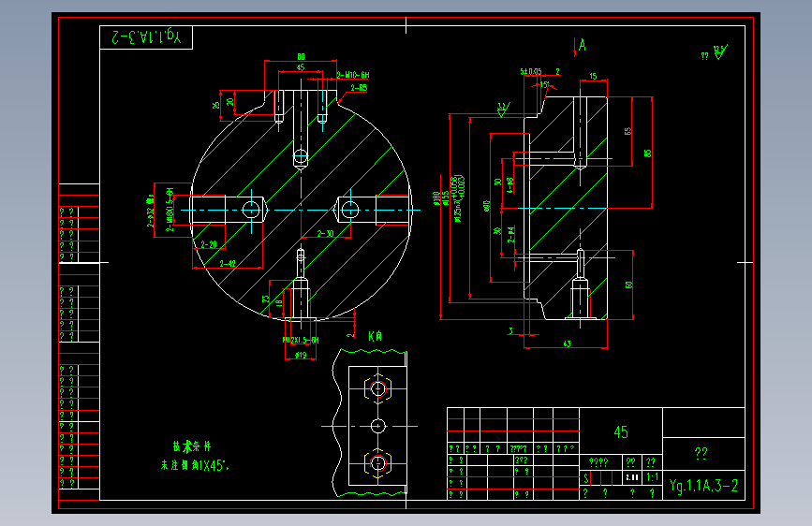Select the φ90 diameter dimension
The height and width of the screenshot is (526, 812).
click(486, 206)
